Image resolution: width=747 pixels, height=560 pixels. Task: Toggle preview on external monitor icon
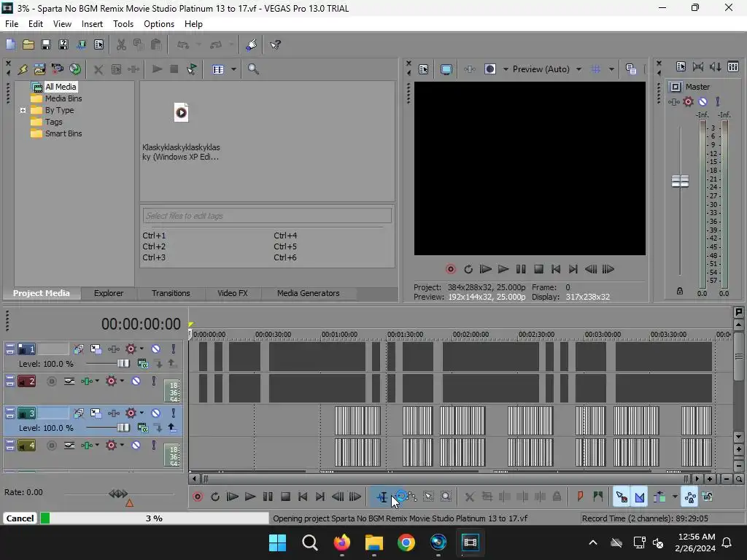(x=446, y=69)
